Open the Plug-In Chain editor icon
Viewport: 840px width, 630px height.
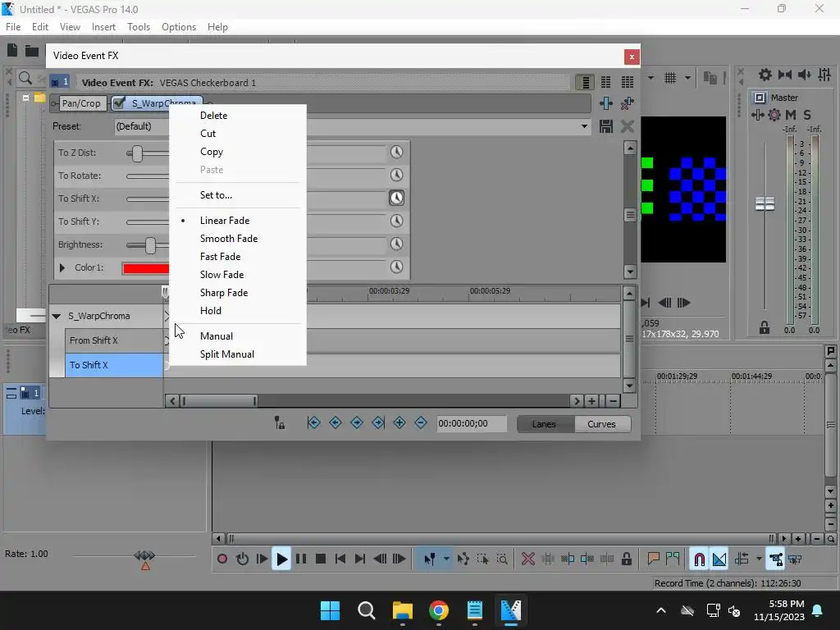coord(606,103)
